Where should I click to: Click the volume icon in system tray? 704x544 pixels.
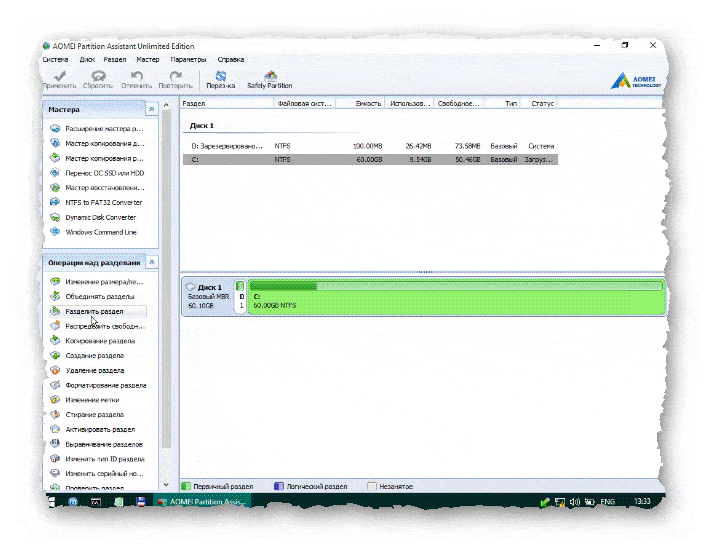click(575, 502)
